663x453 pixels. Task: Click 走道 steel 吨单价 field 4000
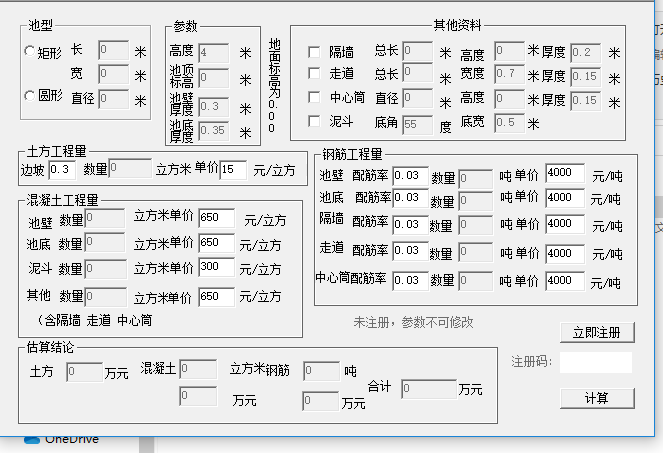point(565,254)
